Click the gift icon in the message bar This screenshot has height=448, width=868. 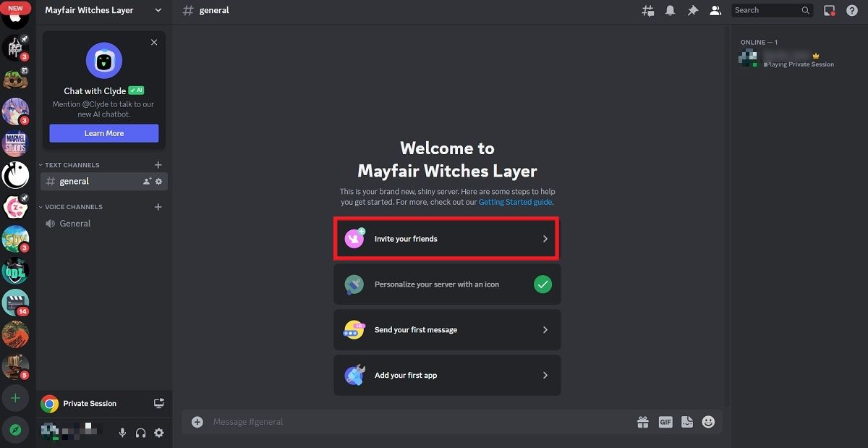pos(643,421)
